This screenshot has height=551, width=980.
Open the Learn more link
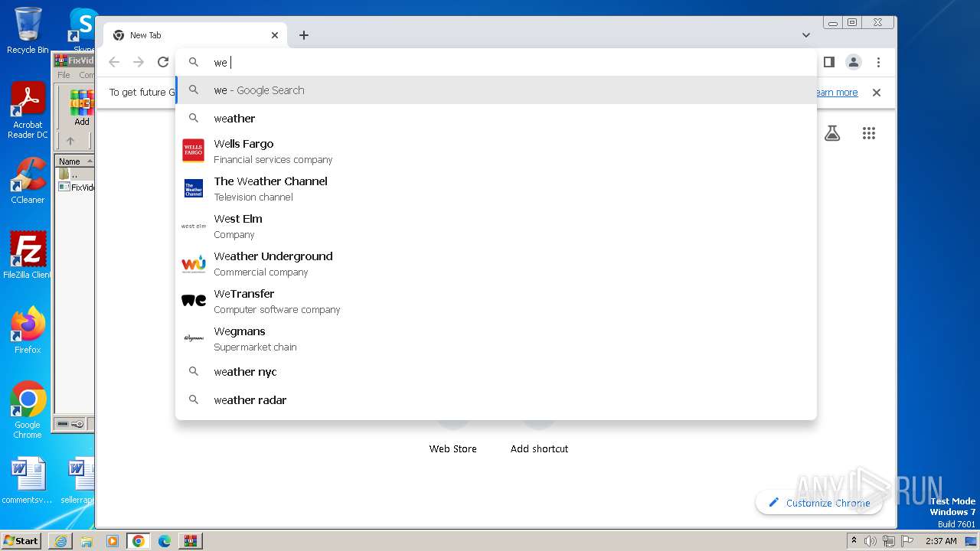pos(837,93)
